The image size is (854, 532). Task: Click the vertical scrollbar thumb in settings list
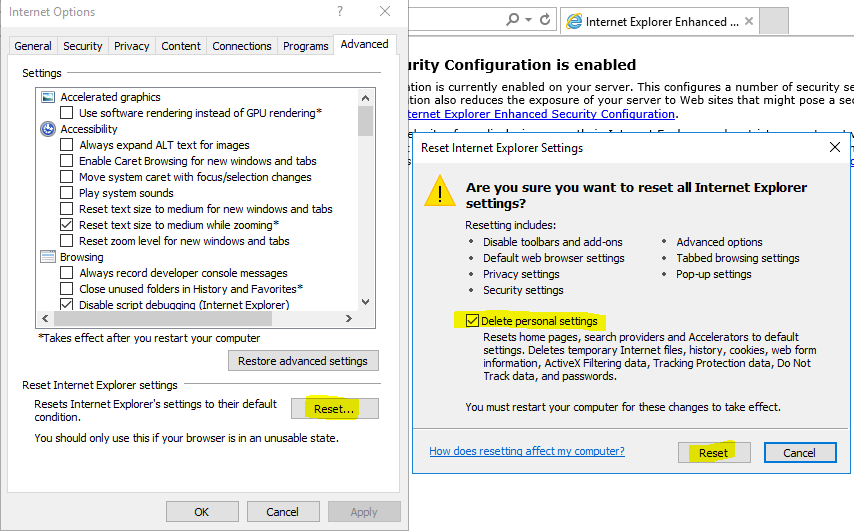click(x=365, y=121)
